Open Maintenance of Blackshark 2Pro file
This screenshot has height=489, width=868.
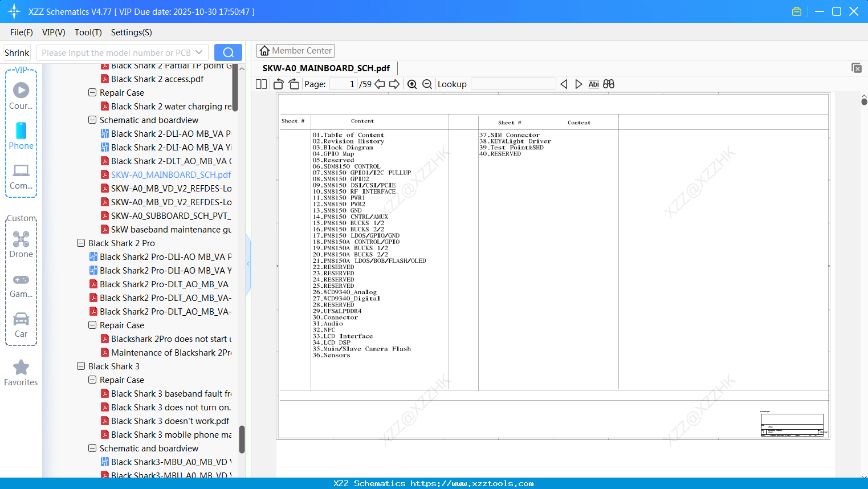click(166, 352)
